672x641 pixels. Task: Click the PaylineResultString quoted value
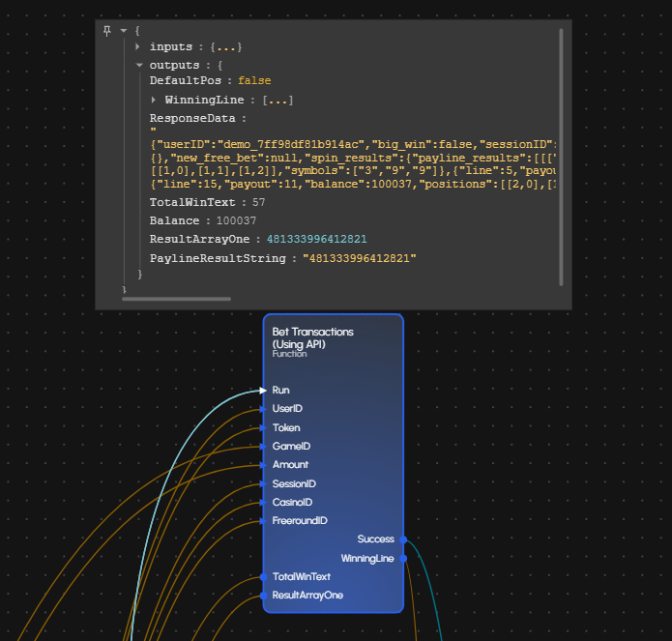pyautogui.click(x=359, y=258)
